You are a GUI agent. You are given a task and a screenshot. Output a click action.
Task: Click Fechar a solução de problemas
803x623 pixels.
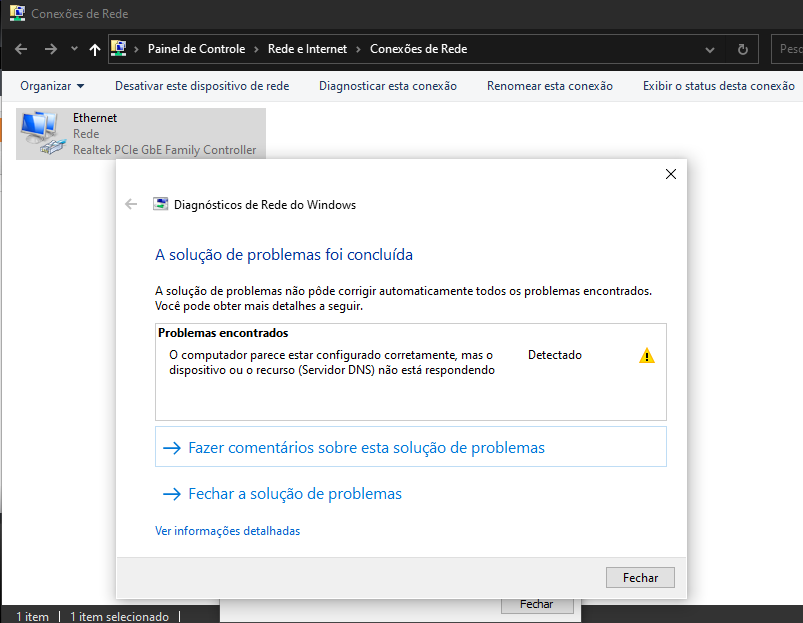point(295,494)
